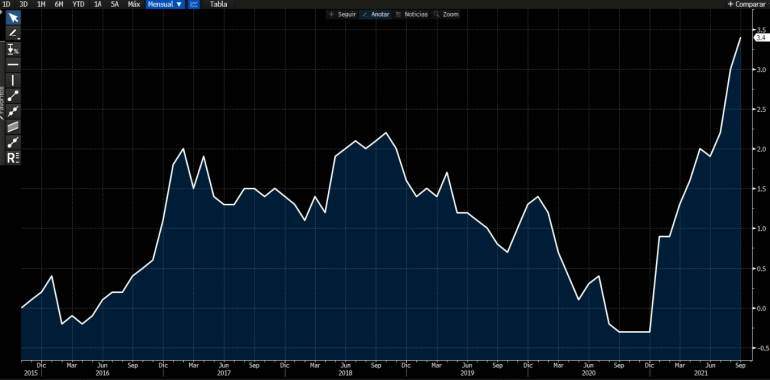Viewport: 770px width, 380px height.
Task: Click the chart type icon beside Mensual
Action: (194, 4)
